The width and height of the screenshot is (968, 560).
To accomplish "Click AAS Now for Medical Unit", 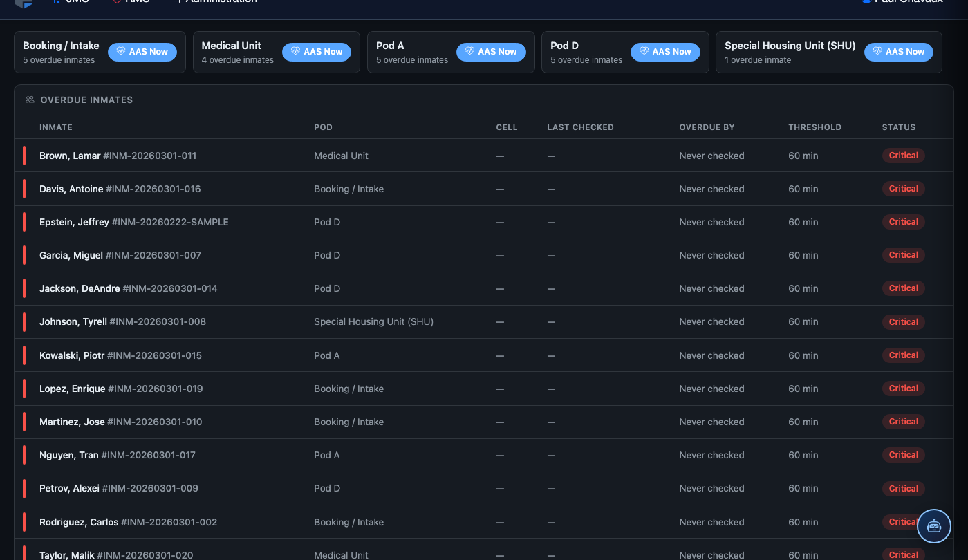I will pyautogui.click(x=317, y=52).
